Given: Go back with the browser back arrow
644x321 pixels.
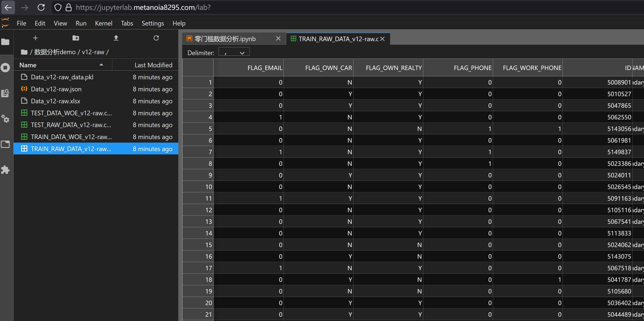Looking at the screenshot, I should [8, 8].
